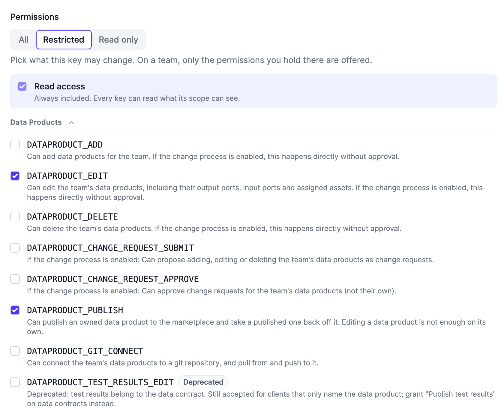The height and width of the screenshot is (420, 504).
Task: Select the Restricted permissions tab
Action: [64, 40]
